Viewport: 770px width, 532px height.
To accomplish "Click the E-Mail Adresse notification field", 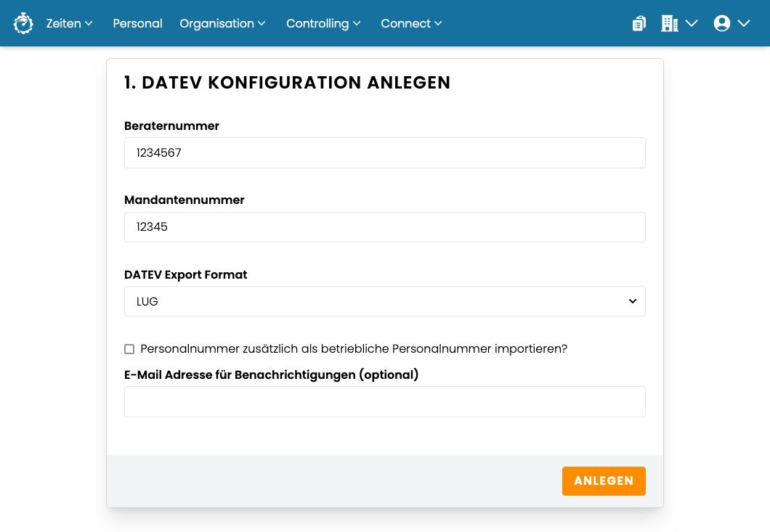I will [x=384, y=401].
